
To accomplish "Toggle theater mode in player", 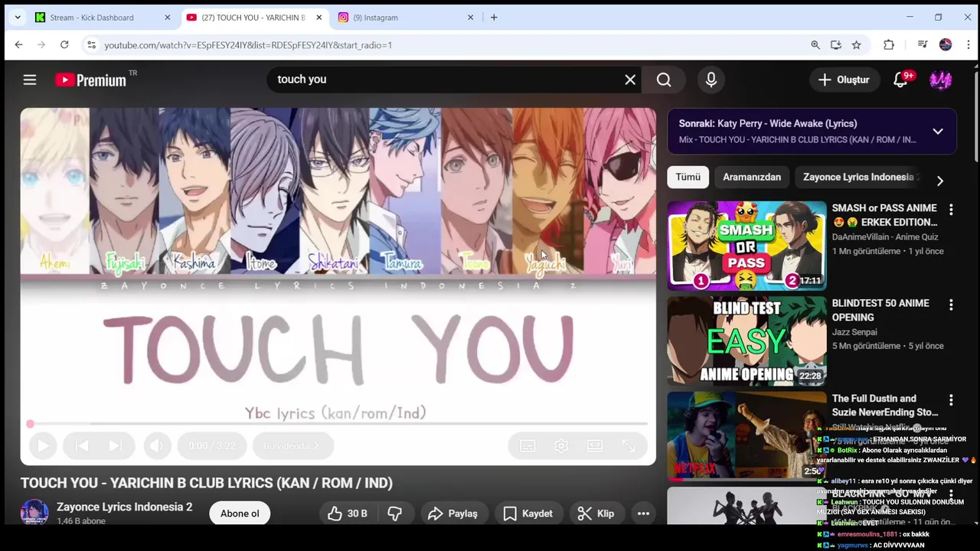I will 595,445.
